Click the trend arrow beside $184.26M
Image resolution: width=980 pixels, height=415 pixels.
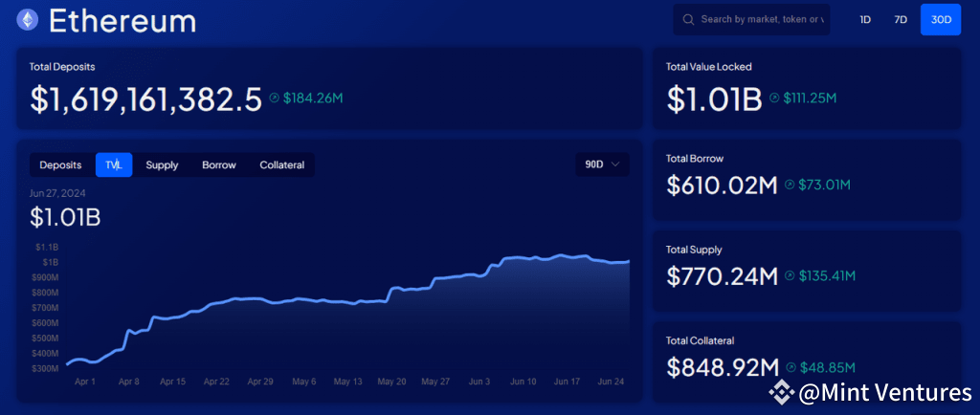tap(275, 98)
